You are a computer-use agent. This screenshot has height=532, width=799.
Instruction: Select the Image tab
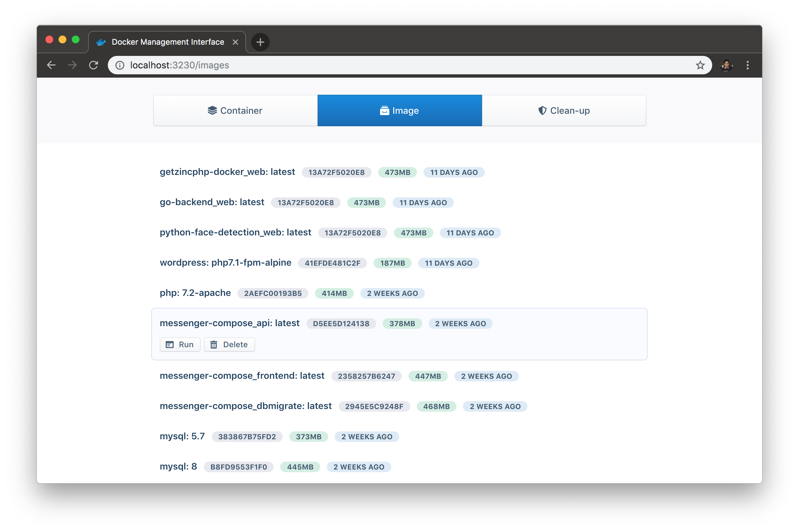click(399, 110)
